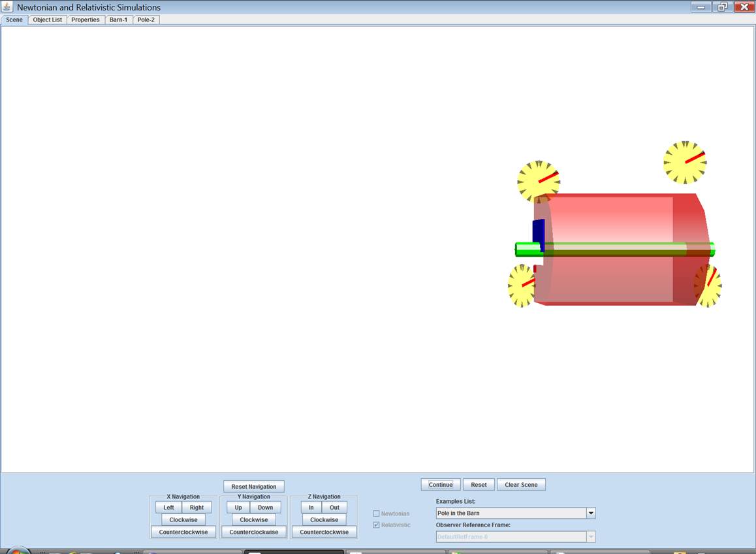Expand the Observer Reference Frame dropdown
The width and height of the screenshot is (756, 554).
click(x=591, y=537)
